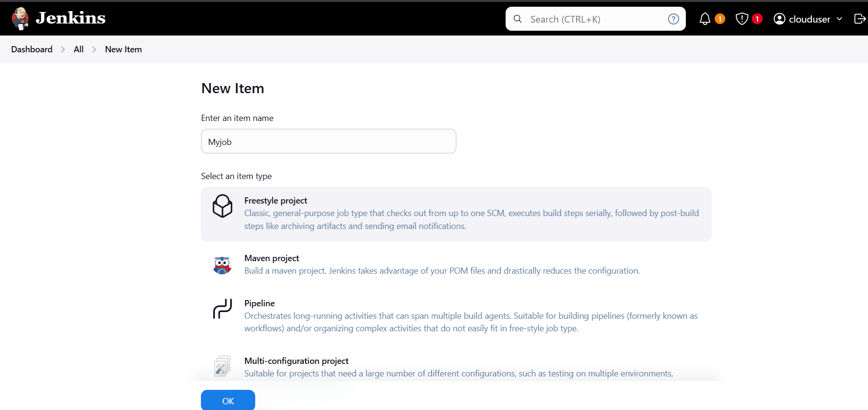Select the Pipeline pipe icon
This screenshot has width=868, height=410.
point(223,309)
